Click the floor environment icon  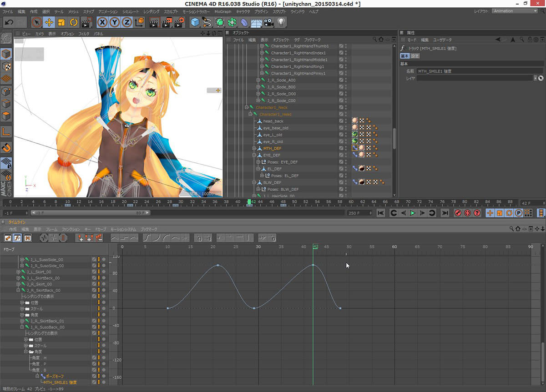[257, 22]
